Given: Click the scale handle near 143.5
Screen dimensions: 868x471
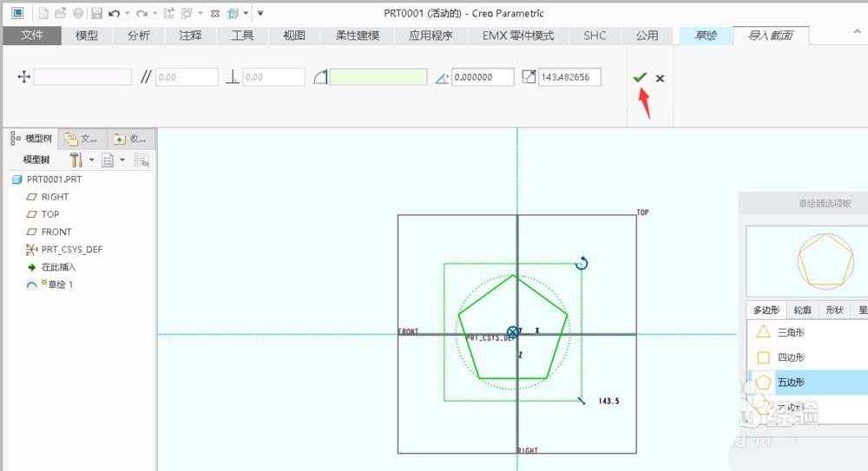Looking at the screenshot, I should point(581,400).
